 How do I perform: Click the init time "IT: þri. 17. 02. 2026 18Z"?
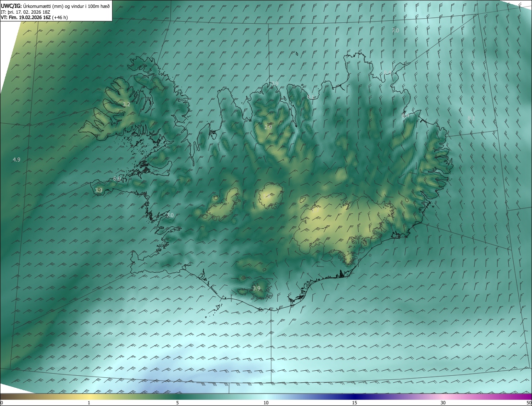click(26, 12)
